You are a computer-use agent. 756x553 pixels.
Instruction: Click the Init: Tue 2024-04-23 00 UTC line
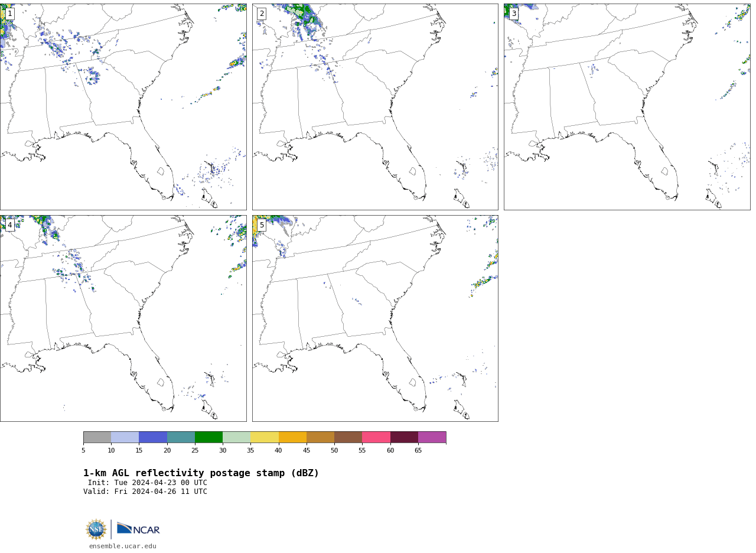coord(148,483)
